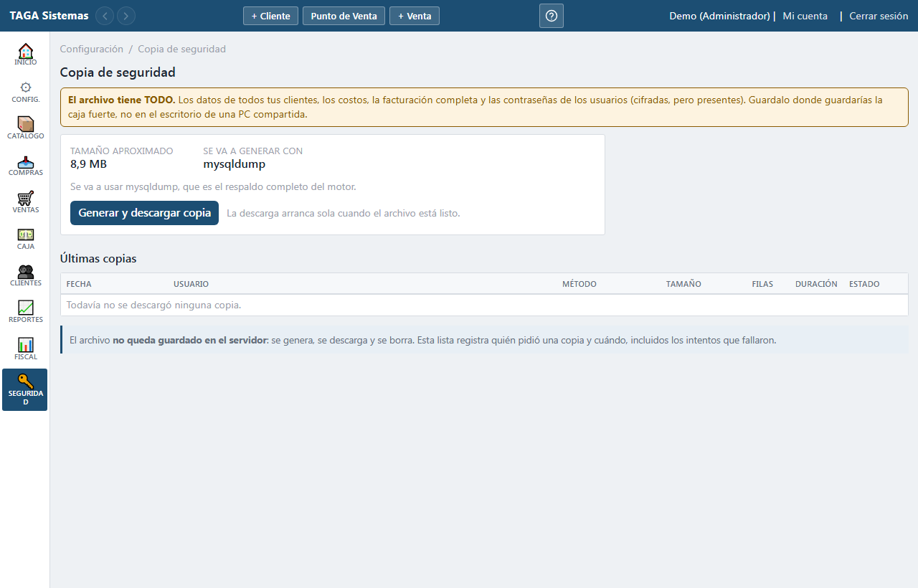Click the Método column header
This screenshot has width=918, height=588.
[x=579, y=284]
